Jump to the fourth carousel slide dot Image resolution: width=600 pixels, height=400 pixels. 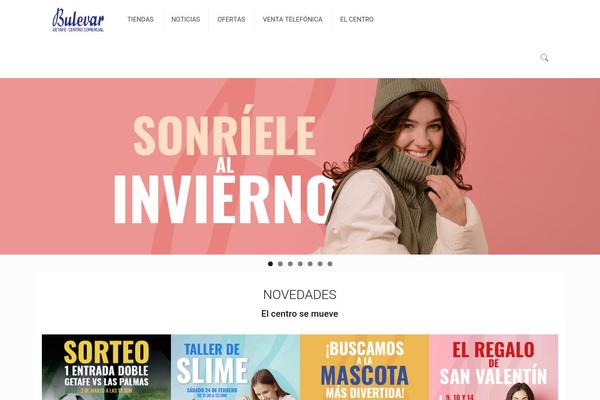(x=300, y=264)
